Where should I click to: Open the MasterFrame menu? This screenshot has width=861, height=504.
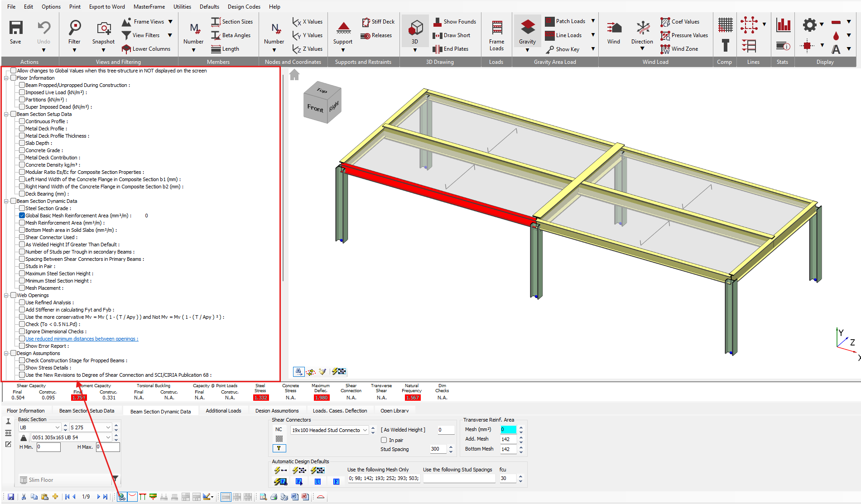[149, 7]
